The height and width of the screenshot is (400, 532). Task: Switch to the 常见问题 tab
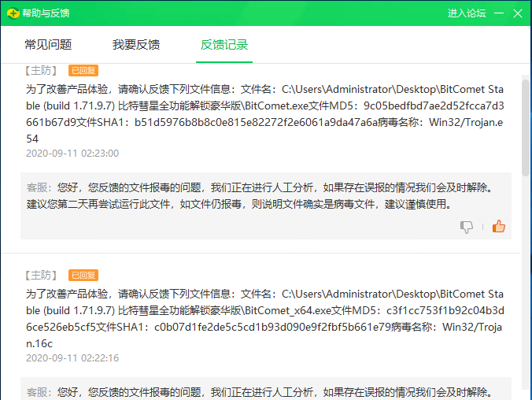[x=48, y=44]
